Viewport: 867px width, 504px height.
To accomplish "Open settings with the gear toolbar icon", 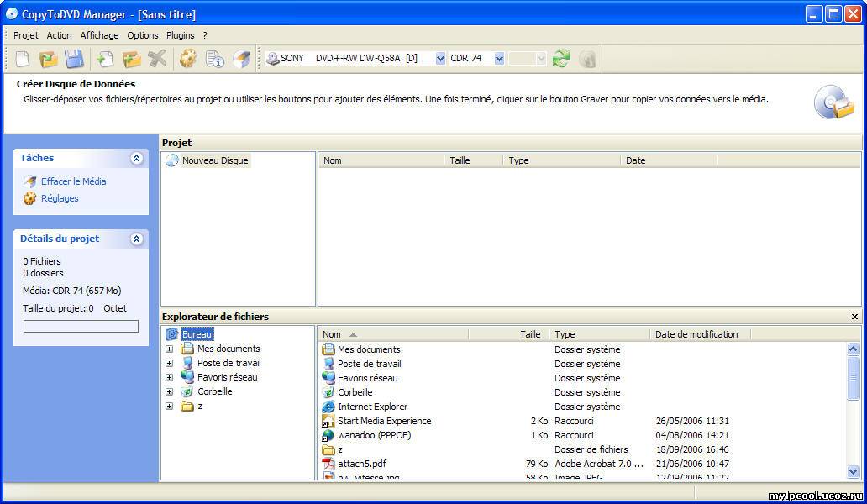I will 188,59.
